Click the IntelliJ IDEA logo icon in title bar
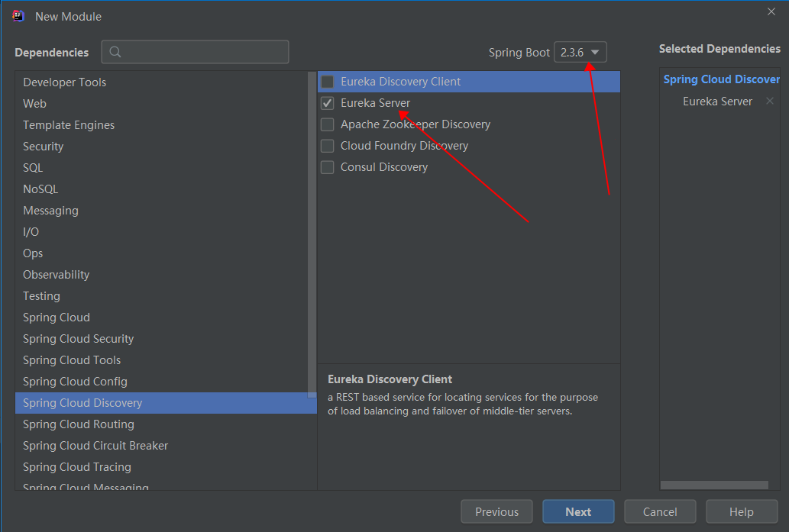Image resolution: width=789 pixels, height=532 pixels. pos(18,16)
